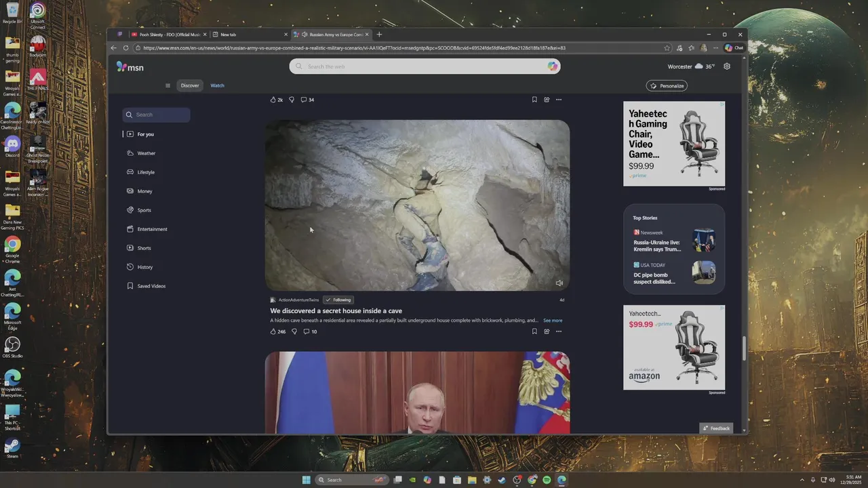The image size is (868, 488).
Task: Click the msn logo
Action: (130, 66)
